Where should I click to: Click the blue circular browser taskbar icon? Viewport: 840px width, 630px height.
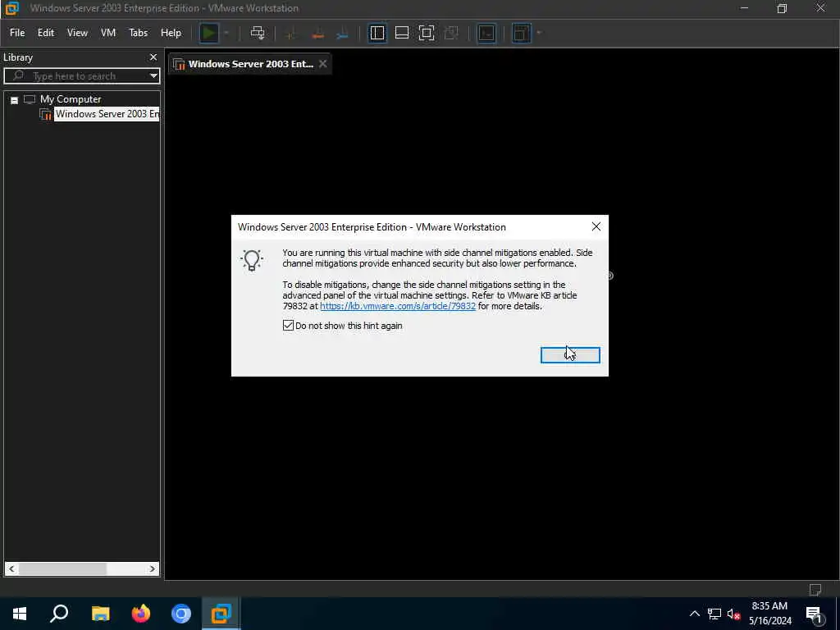coord(181,614)
